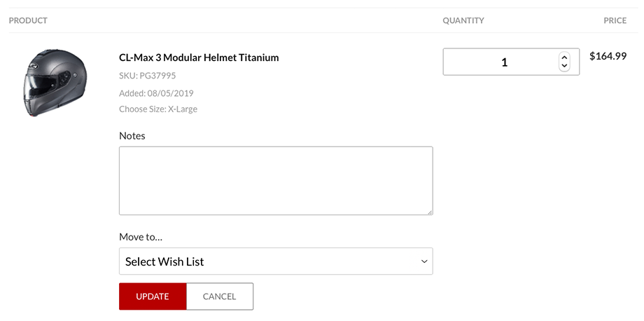The image size is (644, 321).
Task: Click the QUANTITY column header
Action: [463, 20]
